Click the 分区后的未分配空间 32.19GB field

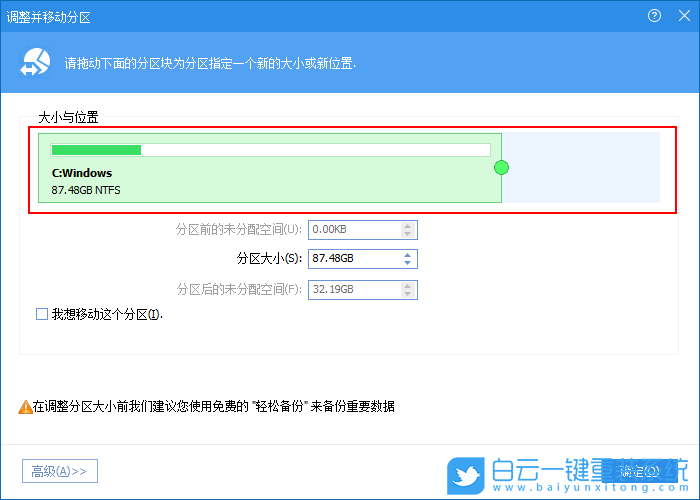coord(352,291)
